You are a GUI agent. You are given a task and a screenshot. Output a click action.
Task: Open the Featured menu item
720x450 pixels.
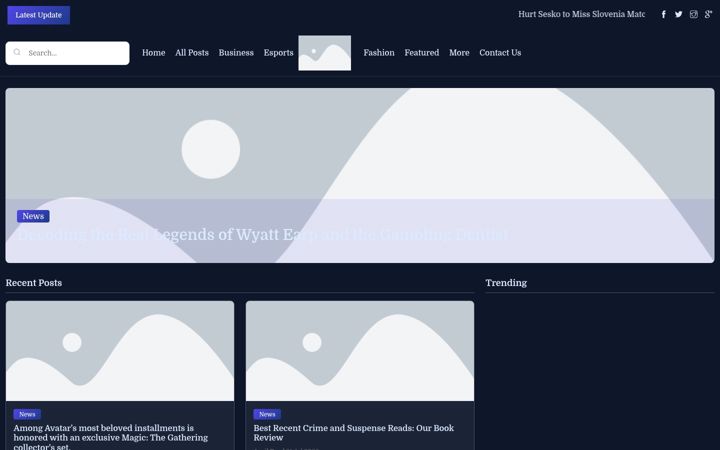coord(422,53)
